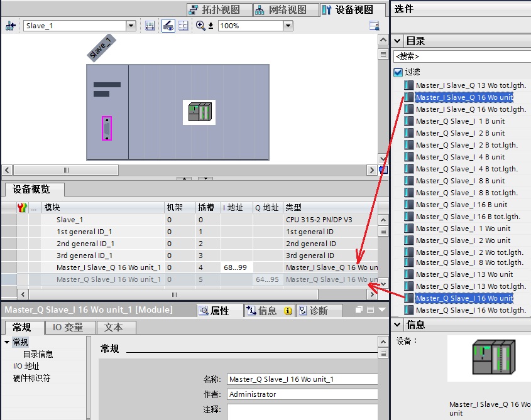531x420 pixels.
Task: Click the show page-break grid icon
Action: click(183, 26)
